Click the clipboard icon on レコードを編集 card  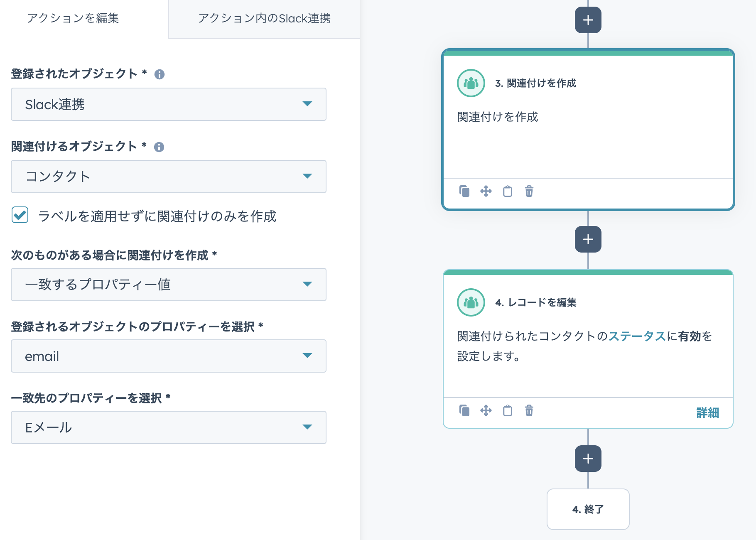point(508,410)
